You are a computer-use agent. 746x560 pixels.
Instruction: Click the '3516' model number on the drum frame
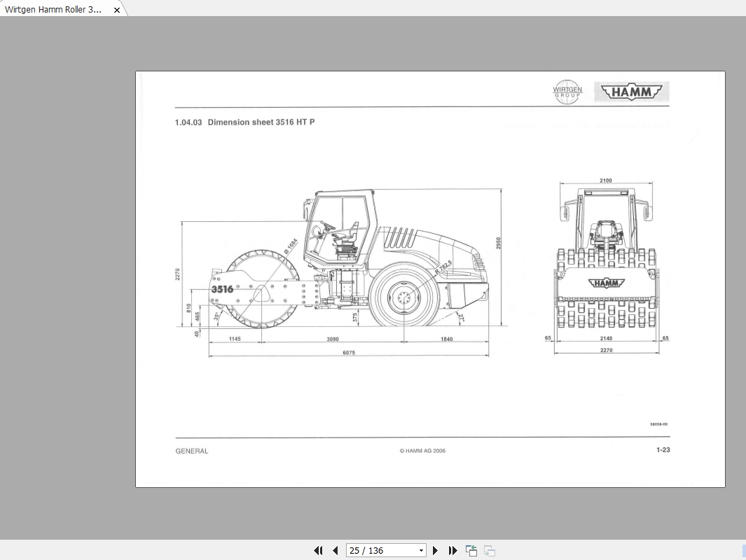[x=222, y=289]
